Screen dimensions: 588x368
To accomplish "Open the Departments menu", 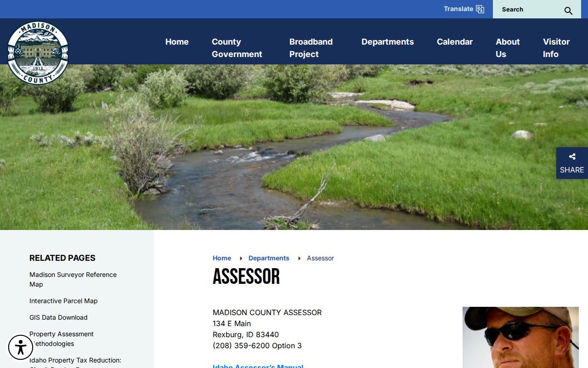I will (x=388, y=42).
